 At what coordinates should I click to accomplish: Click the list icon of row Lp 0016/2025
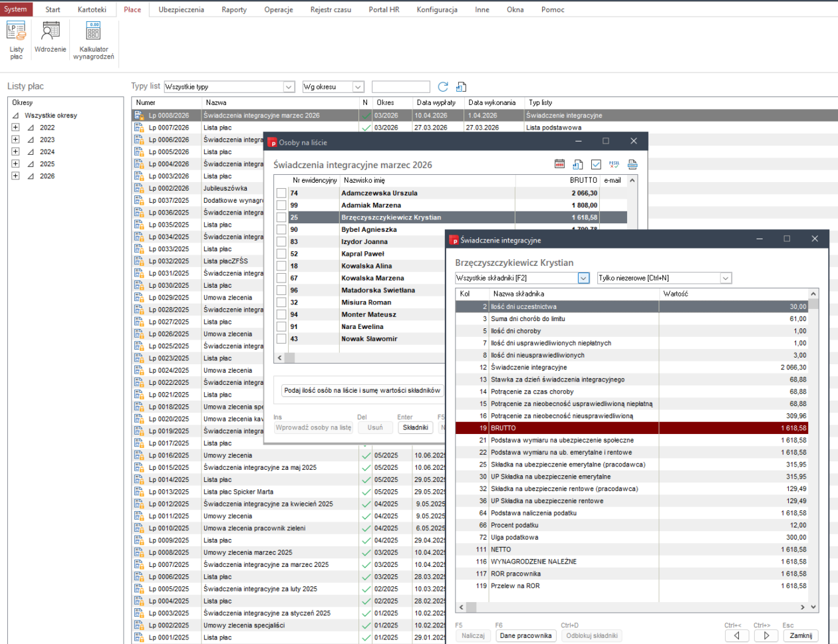[140, 455]
